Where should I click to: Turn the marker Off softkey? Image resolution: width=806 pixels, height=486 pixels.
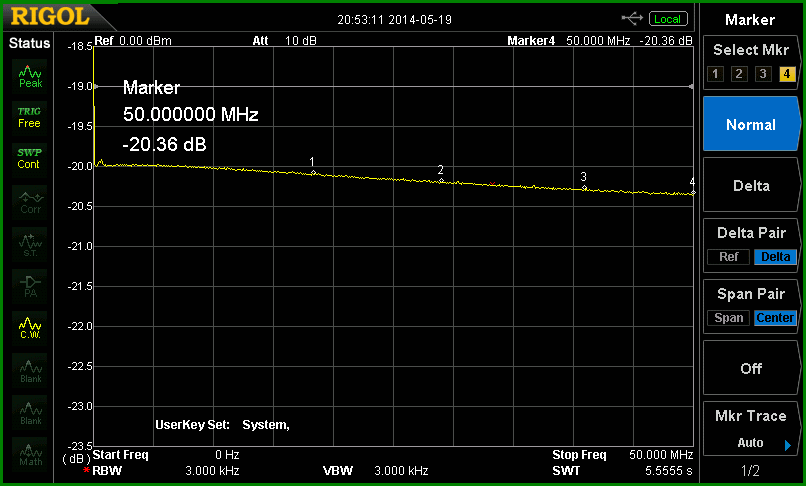coord(751,368)
